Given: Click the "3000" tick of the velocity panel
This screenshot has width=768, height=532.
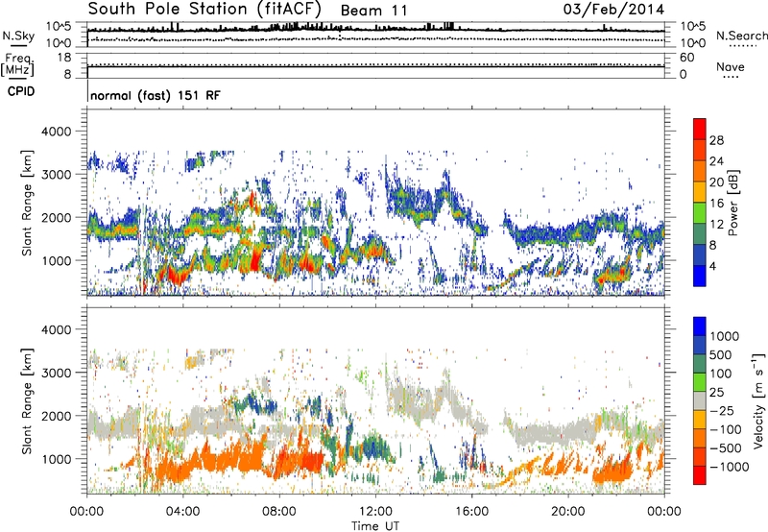Looking at the screenshot, I should coord(58,373).
